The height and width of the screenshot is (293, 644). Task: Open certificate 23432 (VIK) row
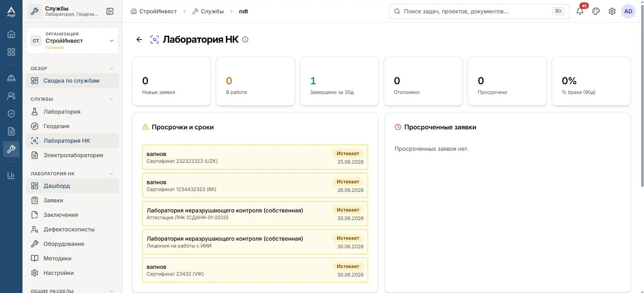click(x=255, y=270)
